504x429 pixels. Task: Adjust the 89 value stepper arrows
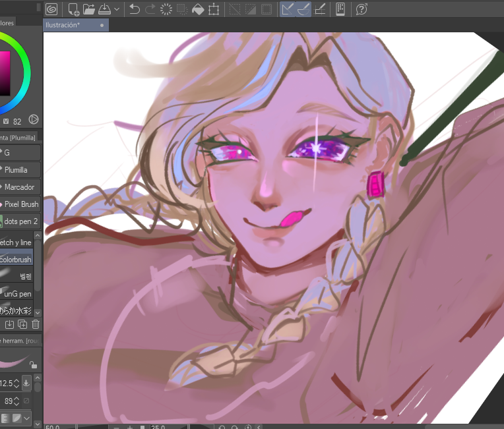pyautogui.click(x=16, y=401)
